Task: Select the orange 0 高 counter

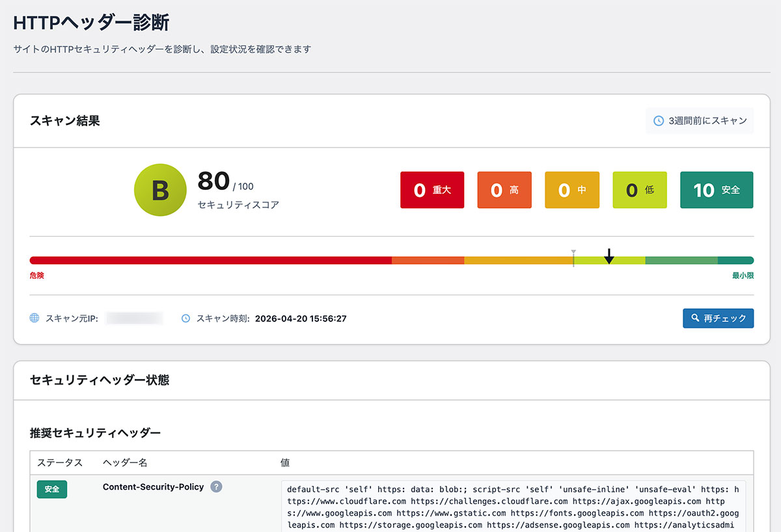Action: tap(504, 190)
